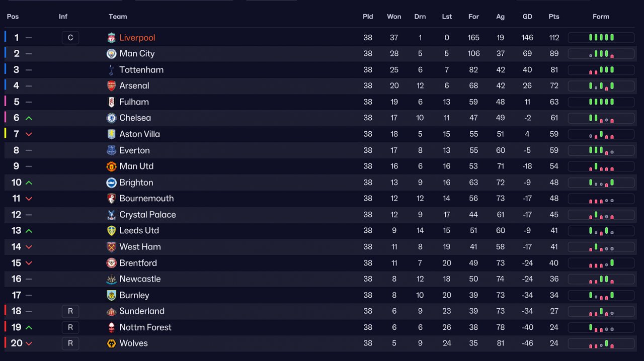The height and width of the screenshot is (361, 644).
Task: Click the Wolves crest icon
Action: tap(111, 343)
